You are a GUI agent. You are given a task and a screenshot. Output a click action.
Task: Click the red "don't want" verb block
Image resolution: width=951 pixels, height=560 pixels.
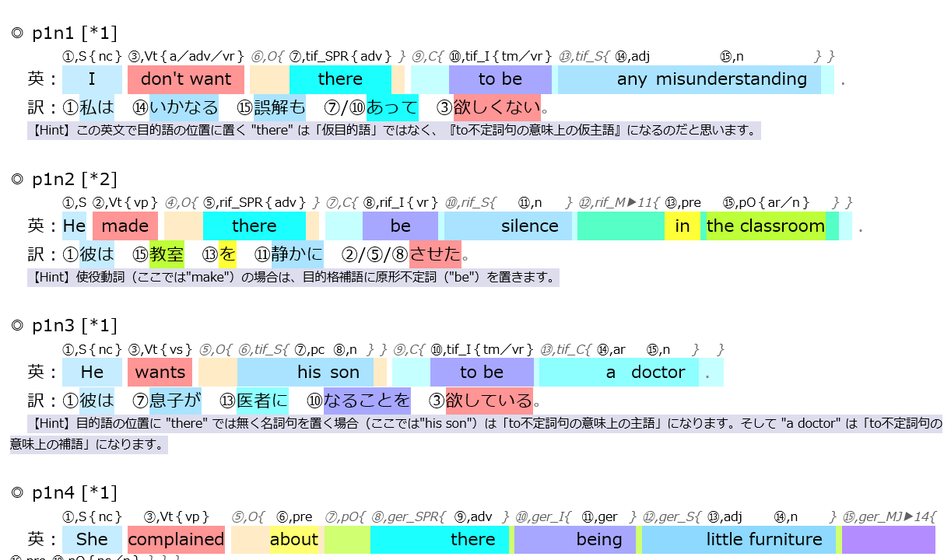coord(186,79)
